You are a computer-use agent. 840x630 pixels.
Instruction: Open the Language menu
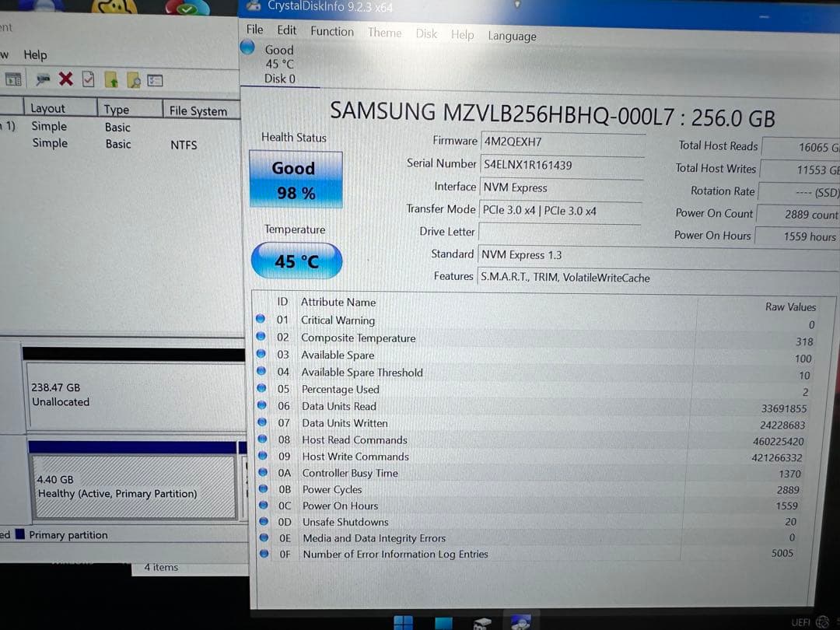pyautogui.click(x=511, y=36)
